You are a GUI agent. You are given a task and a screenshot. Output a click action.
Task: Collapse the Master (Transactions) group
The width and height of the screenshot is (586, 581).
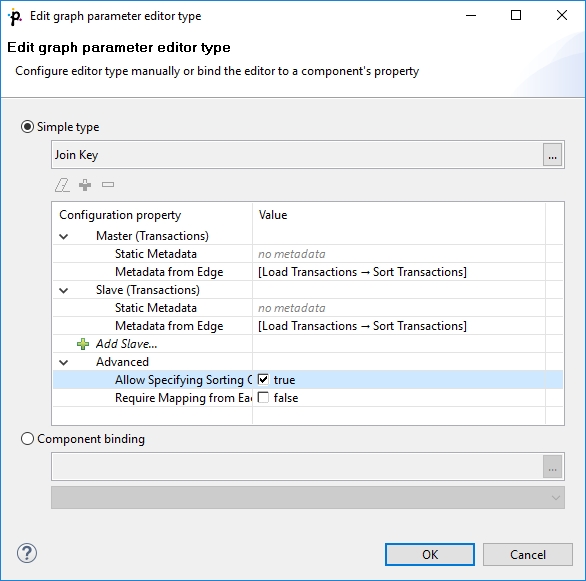tap(64, 237)
